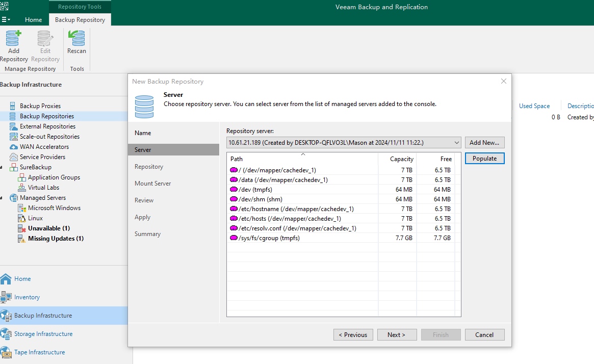Click the Service Providers tree icon
The width and height of the screenshot is (594, 364).
[x=14, y=157]
